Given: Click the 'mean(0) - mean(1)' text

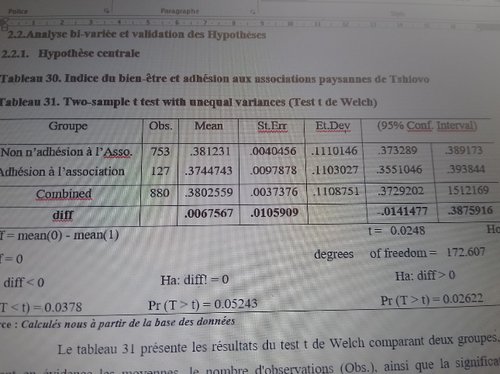Looking at the screenshot, I should [x=68, y=235].
